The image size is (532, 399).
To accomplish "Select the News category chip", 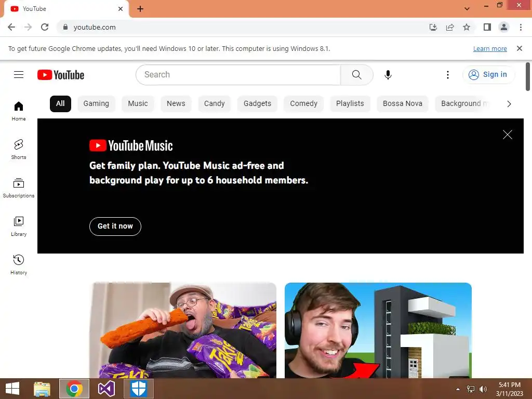I will 176,104.
